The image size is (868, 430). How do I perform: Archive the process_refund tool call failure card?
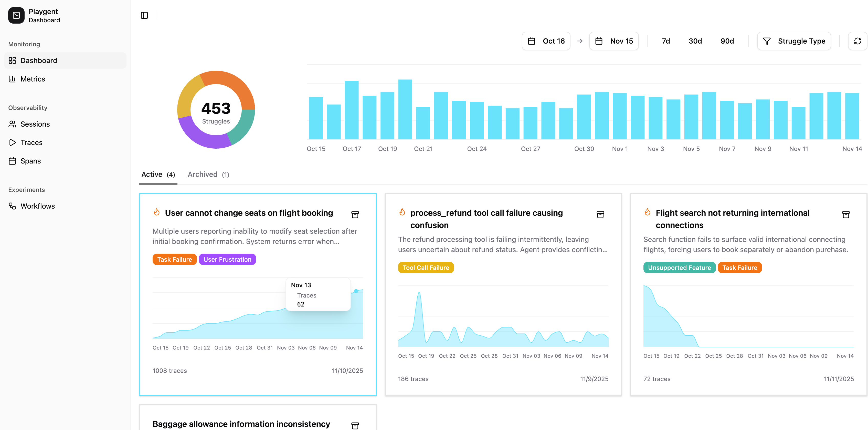[x=600, y=214]
